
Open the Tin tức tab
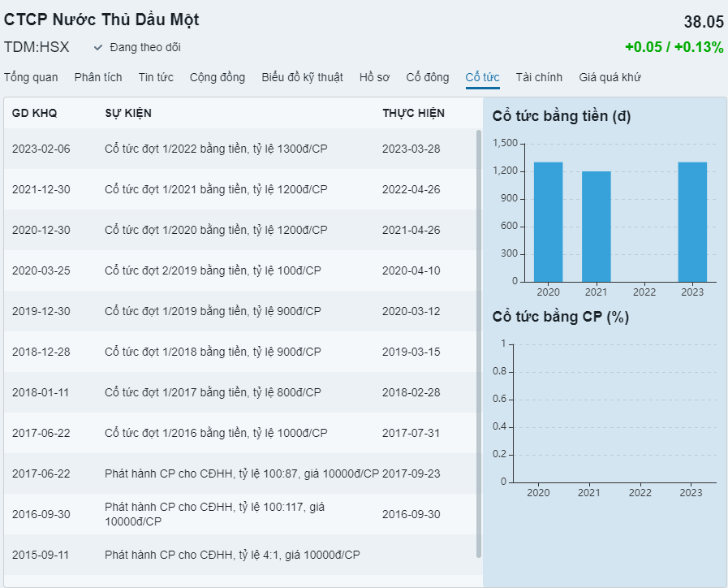tap(156, 77)
